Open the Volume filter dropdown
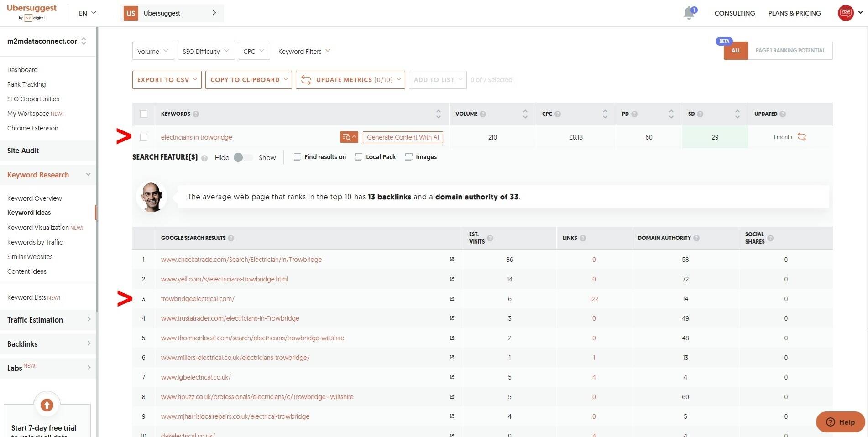868x437 pixels. (153, 51)
